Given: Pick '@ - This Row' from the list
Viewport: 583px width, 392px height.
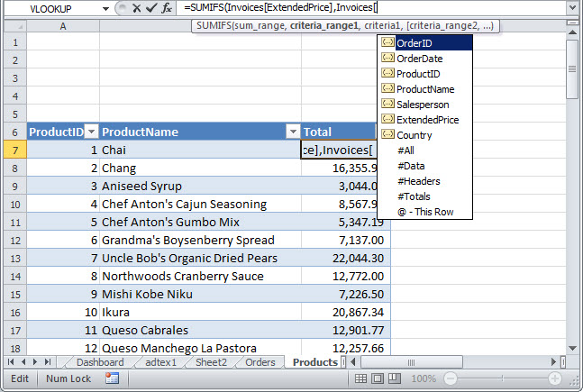Looking at the screenshot, I should coord(424,212).
